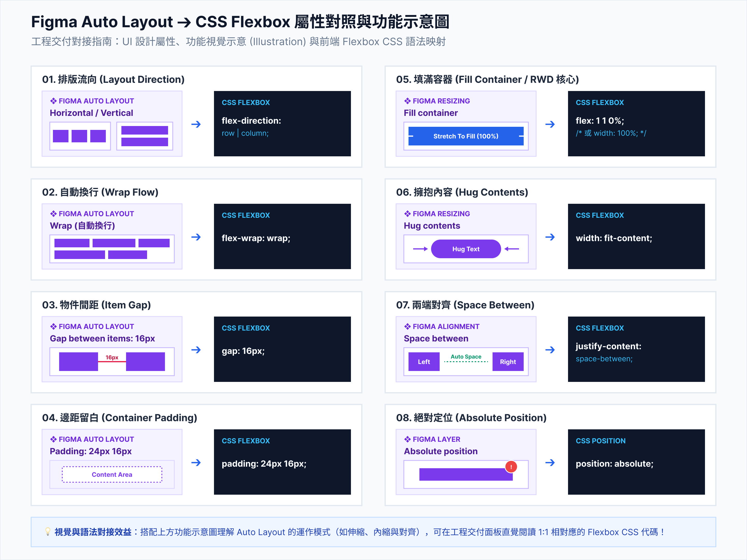Select the vertical two-bar layout illustration
Viewport: 747px width, 560px height.
(144, 136)
